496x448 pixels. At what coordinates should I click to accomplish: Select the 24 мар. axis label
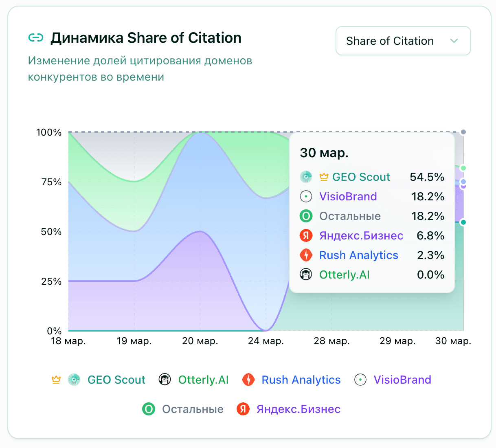click(x=265, y=341)
